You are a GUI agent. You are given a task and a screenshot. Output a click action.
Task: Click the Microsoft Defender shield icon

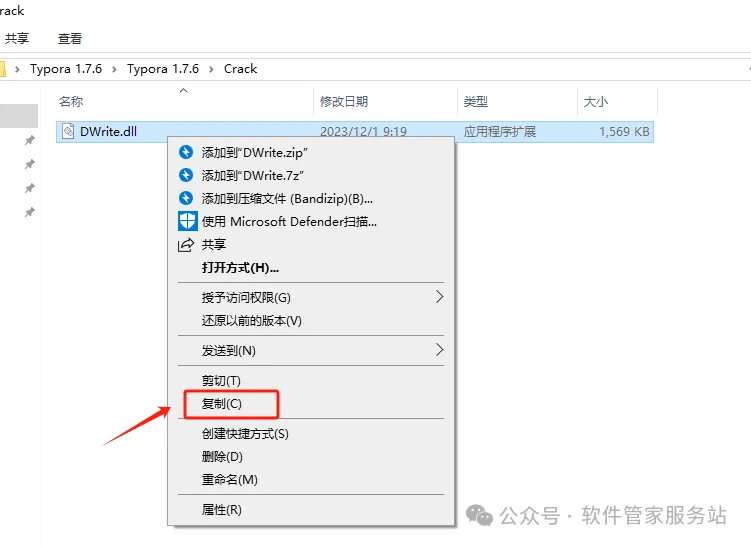click(x=187, y=221)
